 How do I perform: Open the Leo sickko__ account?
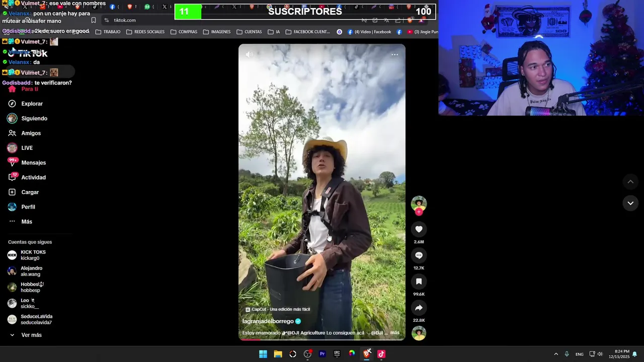point(30,304)
